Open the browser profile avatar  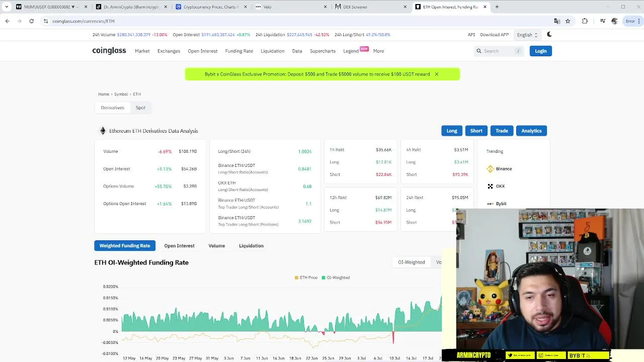coord(614,21)
